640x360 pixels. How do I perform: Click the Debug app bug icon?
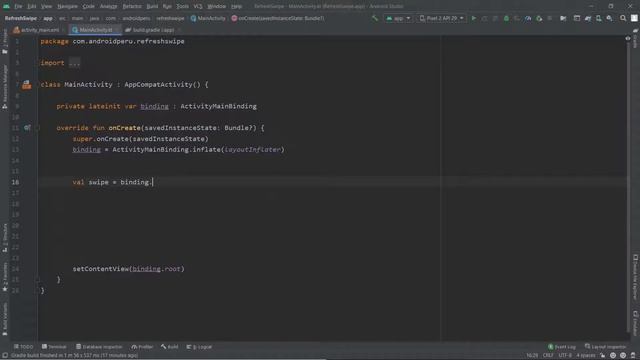pos(506,18)
